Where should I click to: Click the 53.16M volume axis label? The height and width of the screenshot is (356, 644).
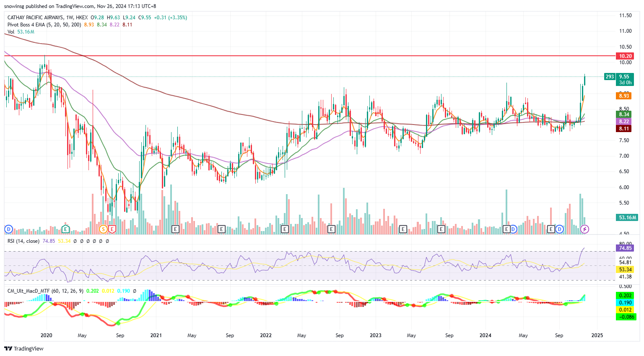click(627, 217)
